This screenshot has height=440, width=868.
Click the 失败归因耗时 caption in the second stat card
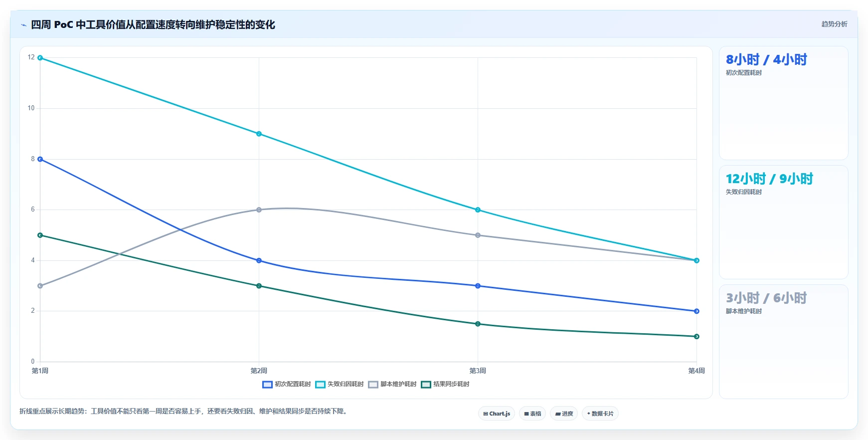(744, 192)
